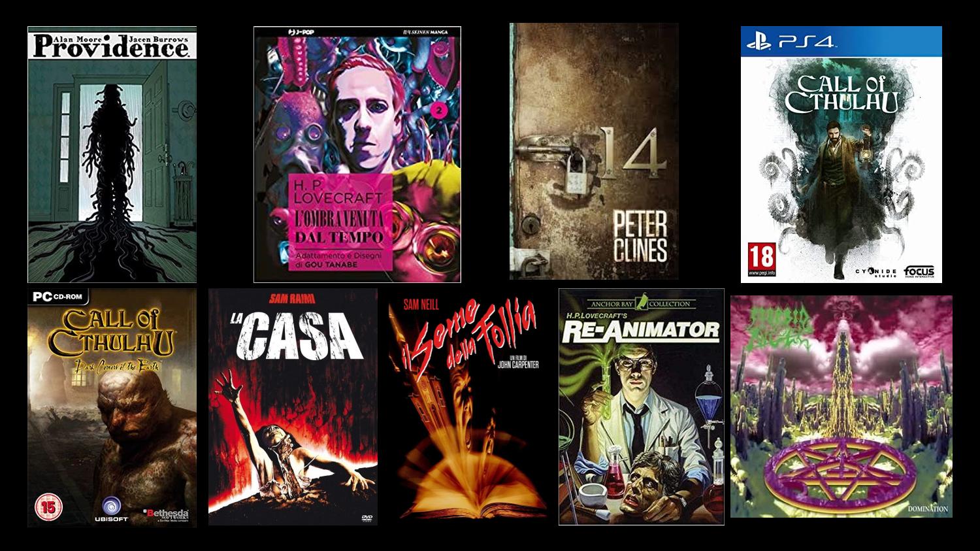Image resolution: width=980 pixels, height=551 pixels.
Task: Click the 14 Peter Clines book cover
Action: click(x=594, y=151)
